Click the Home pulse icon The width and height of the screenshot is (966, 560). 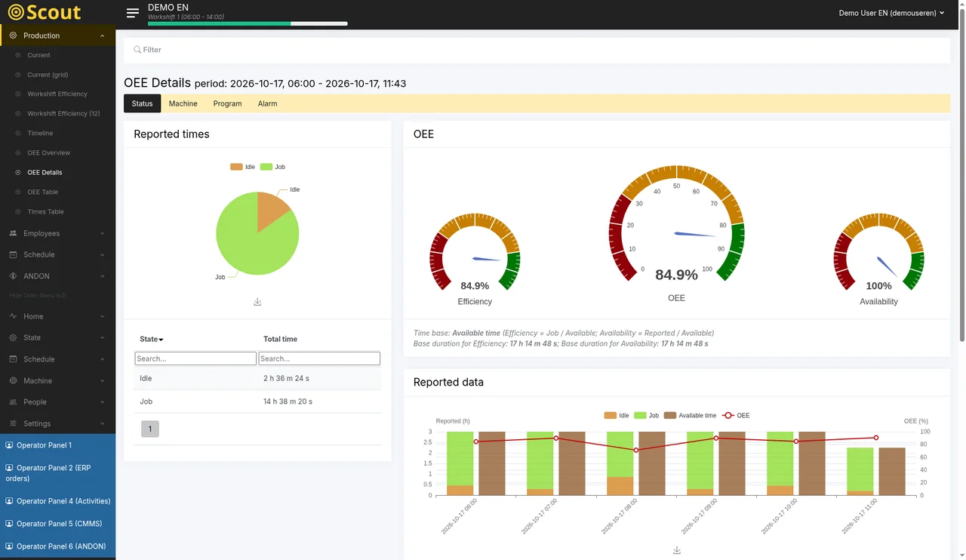pyautogui.click(x=13, y=316)
